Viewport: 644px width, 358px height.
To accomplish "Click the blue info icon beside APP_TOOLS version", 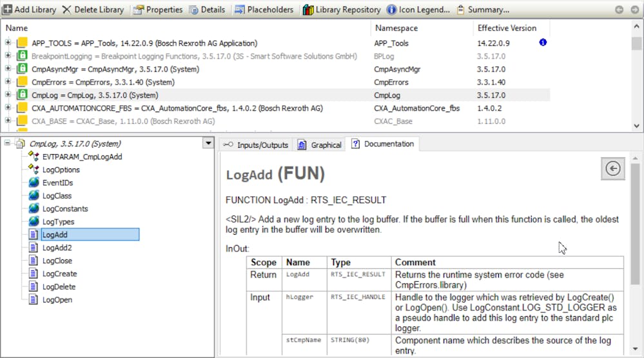I will (543, 43).
